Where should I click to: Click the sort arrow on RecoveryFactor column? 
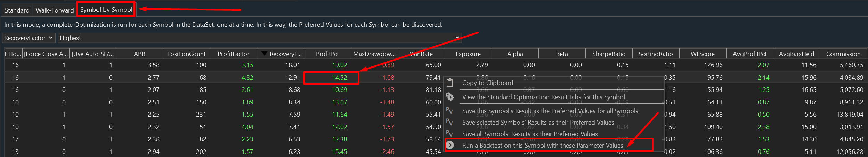[x=264, y=54]
